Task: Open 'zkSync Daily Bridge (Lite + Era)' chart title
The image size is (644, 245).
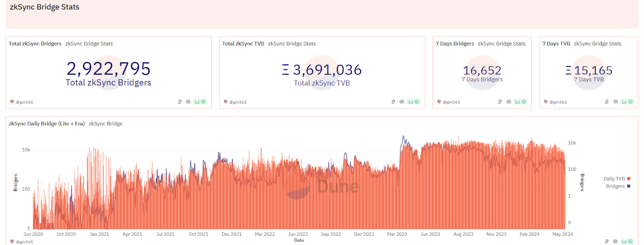Action: click(47, 124)
